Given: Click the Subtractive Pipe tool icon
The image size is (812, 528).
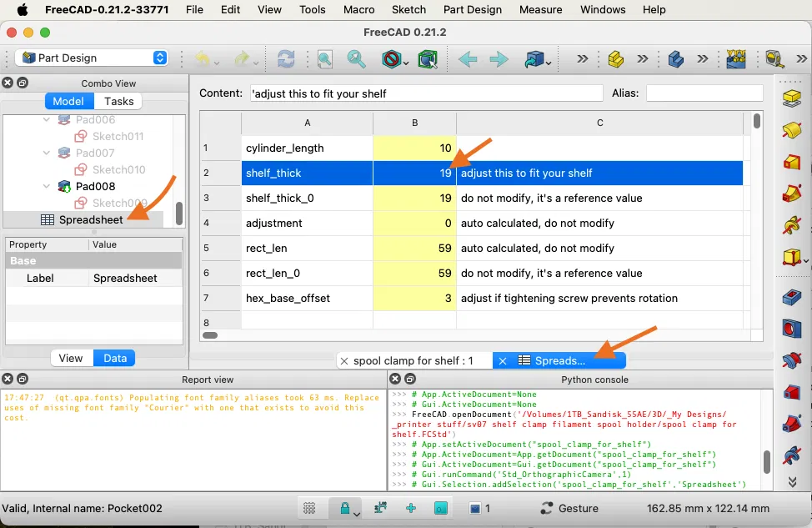Looking at the screenshot, I should pos(792,424).
